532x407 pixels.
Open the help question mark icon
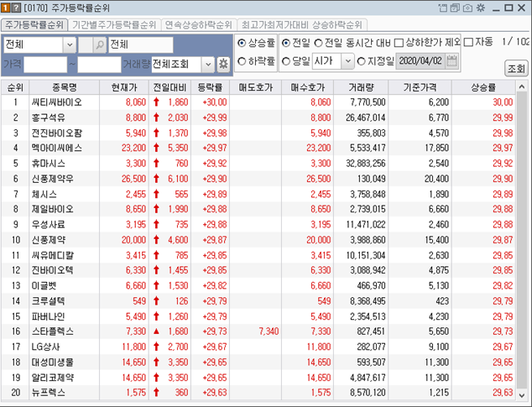tap(16, 8)
